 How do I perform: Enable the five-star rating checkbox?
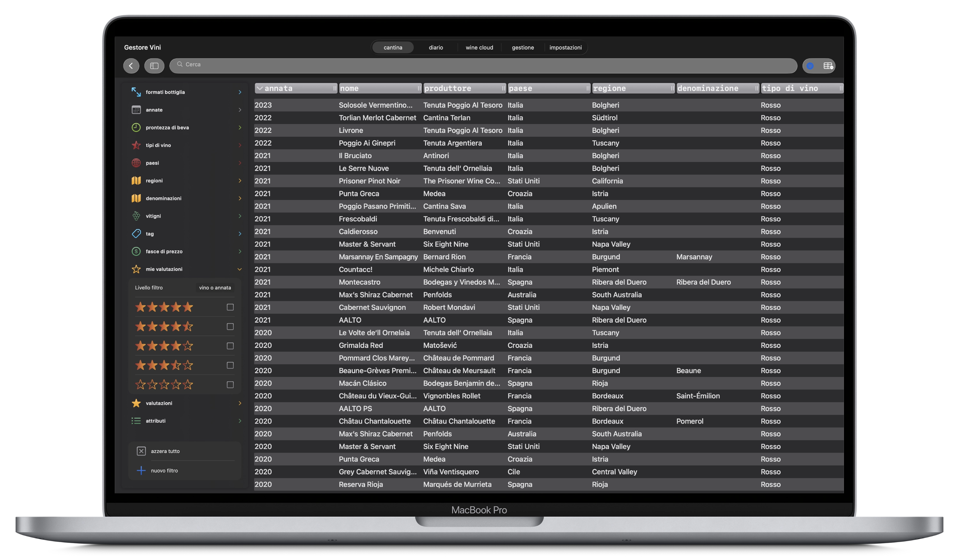click(x=230, y=307)
